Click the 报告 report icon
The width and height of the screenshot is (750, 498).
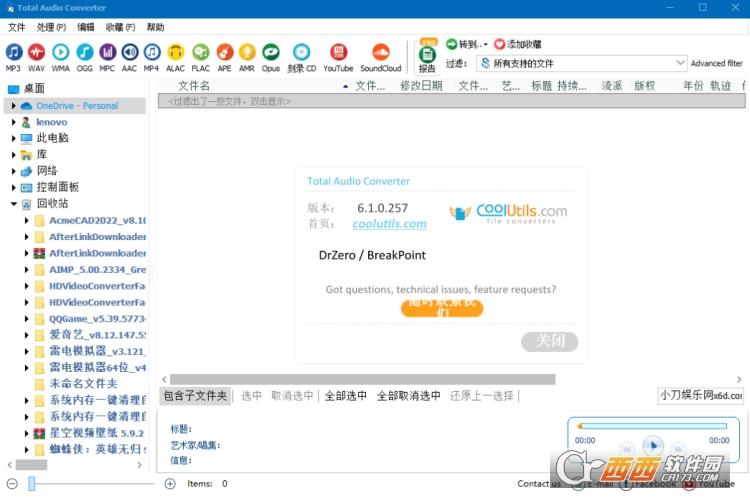click(427, 56)
